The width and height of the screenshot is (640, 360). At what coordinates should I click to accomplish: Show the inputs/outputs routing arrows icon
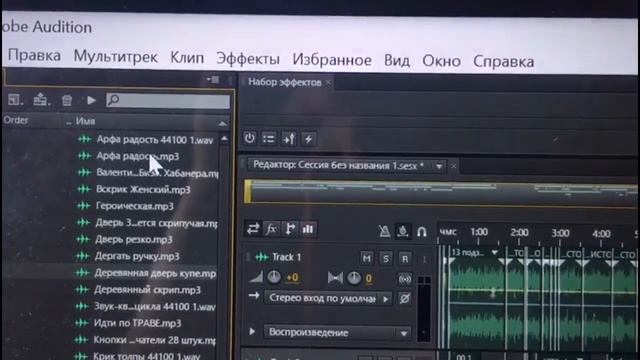[x=253, y=229]
